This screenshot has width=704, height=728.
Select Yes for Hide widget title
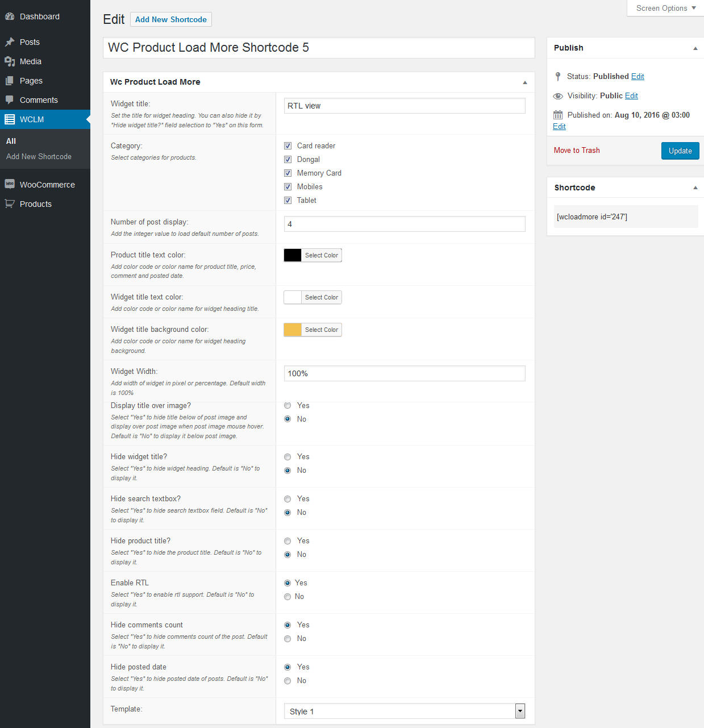288,457
